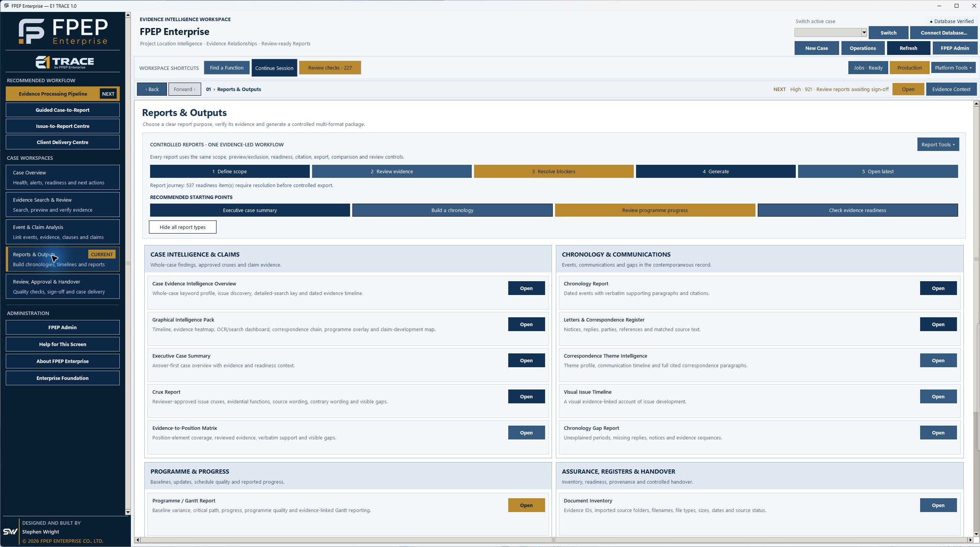
Task: Start with Executive case summary
Action: 250,210
